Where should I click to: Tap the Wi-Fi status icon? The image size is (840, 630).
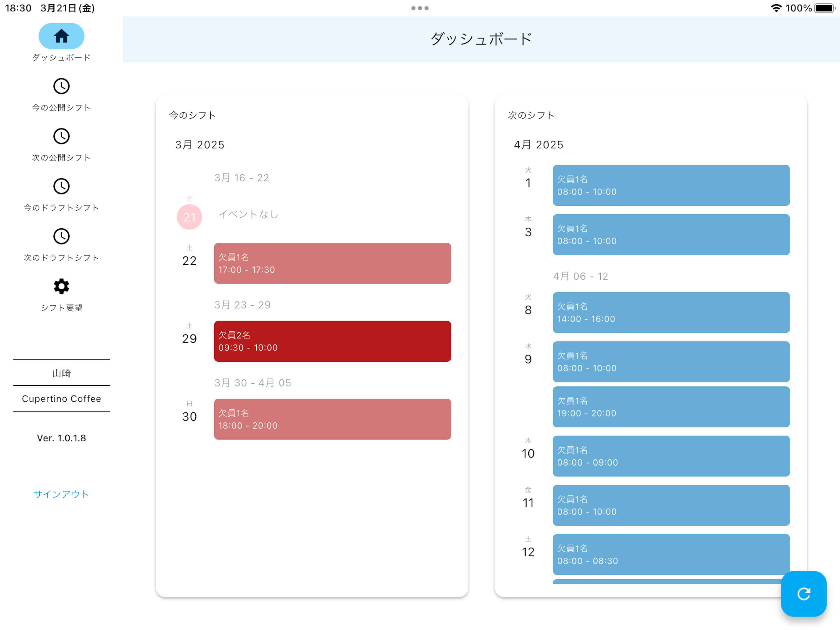[776, 8]
